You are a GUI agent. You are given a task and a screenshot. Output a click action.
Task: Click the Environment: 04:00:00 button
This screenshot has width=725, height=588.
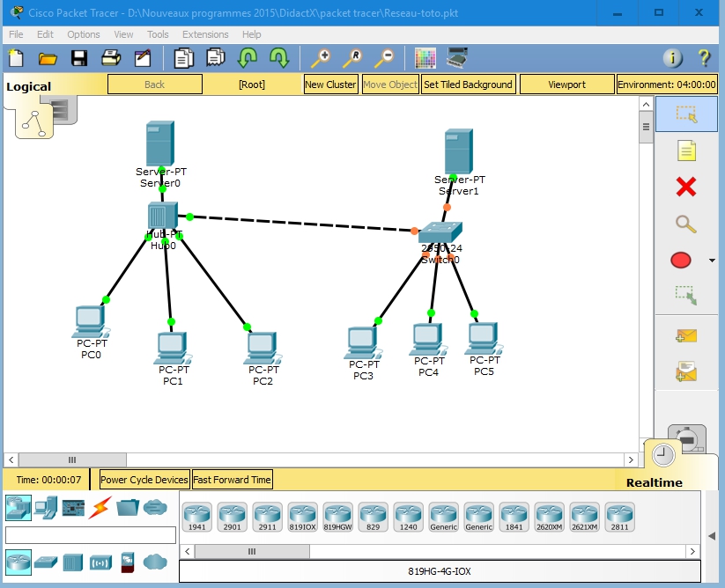[x=667, y=85]
